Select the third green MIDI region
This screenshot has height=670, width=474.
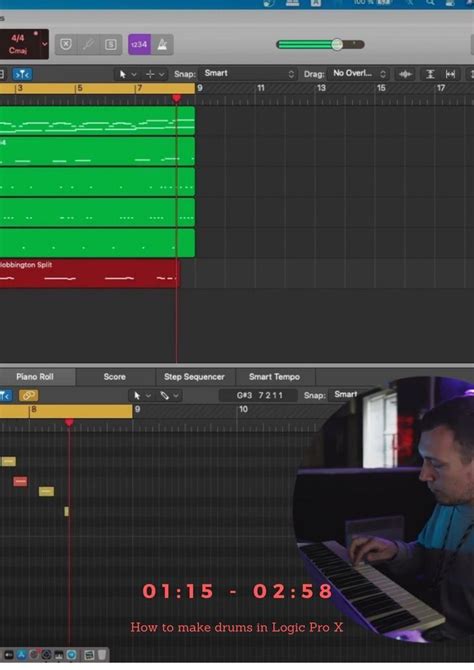97,182
